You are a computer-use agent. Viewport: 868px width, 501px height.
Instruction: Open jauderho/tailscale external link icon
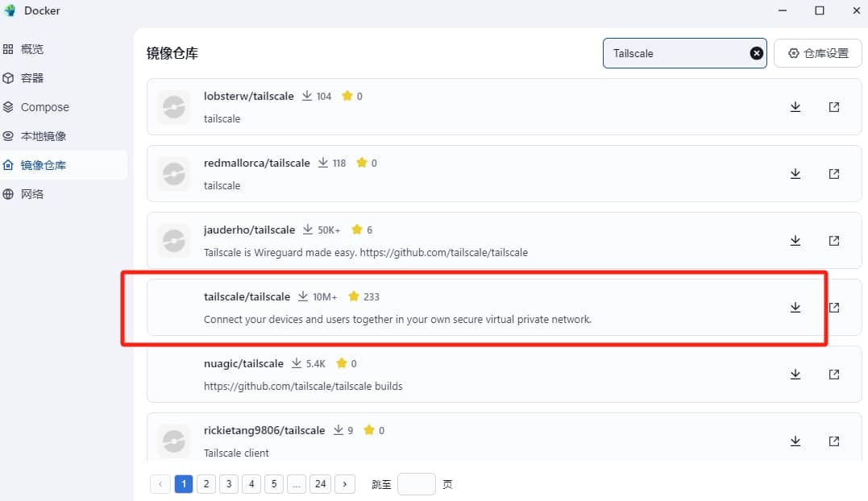[x=833, y=241]
